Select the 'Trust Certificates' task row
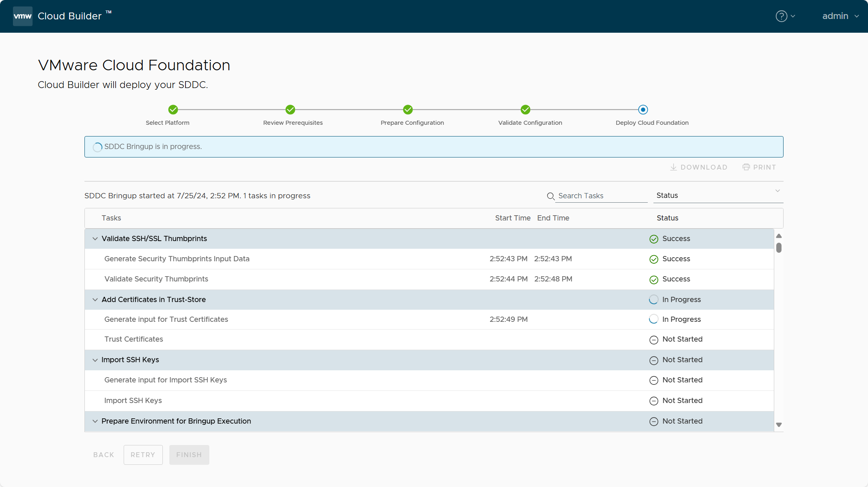This screenshot has width=868, height=487. (x=429, y=339)
